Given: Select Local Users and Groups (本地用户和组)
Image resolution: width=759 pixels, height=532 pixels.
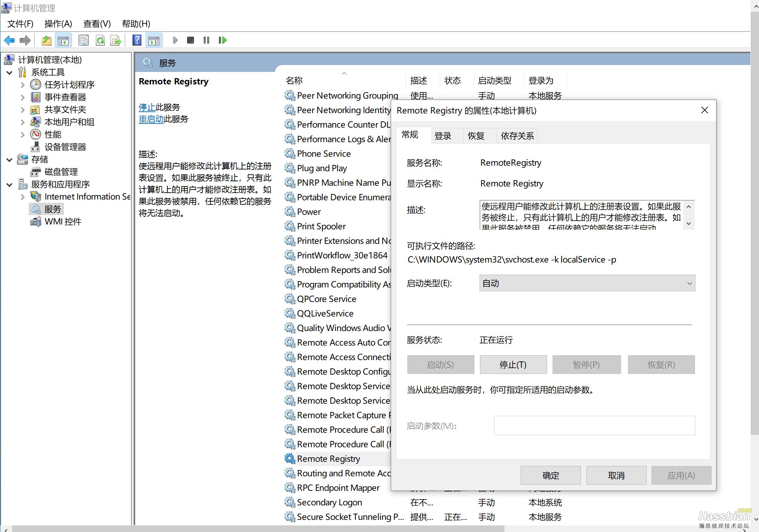Looking at the screenshot, I should click(x=69, y=122).
